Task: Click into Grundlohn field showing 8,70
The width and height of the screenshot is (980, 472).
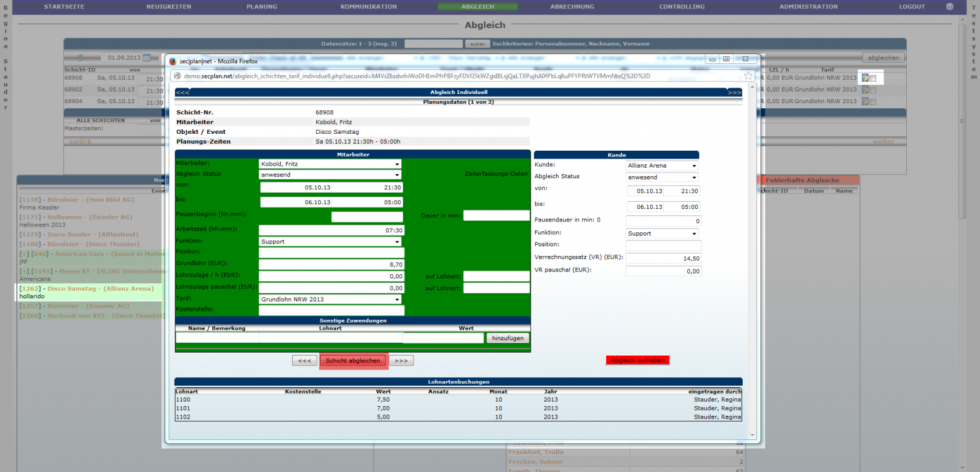Action: click(331, 264)
